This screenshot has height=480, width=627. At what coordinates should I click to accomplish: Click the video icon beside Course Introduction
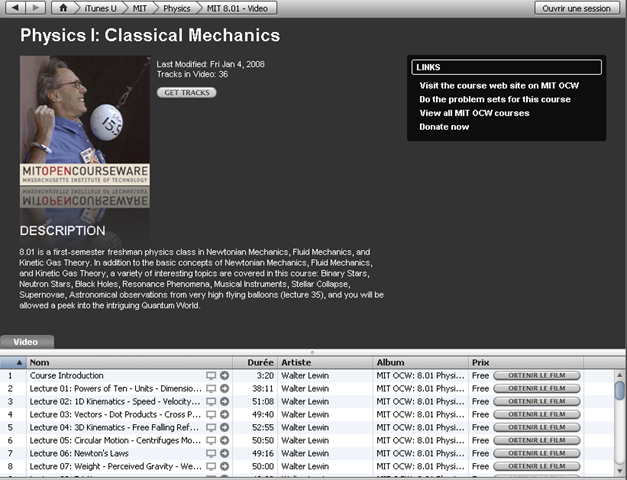[x=211, y=376]
